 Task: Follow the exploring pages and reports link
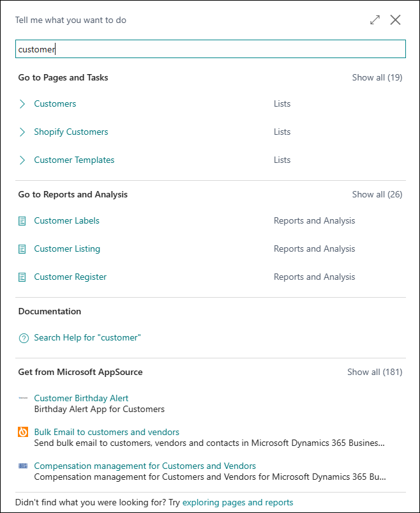[x=237, y=502]
